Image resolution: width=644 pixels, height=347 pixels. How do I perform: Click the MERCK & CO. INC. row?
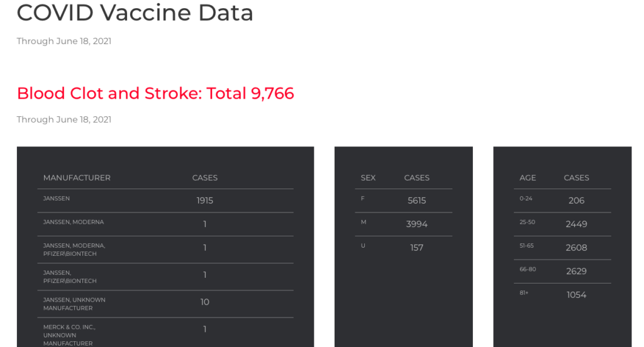(x=69, y=335)
